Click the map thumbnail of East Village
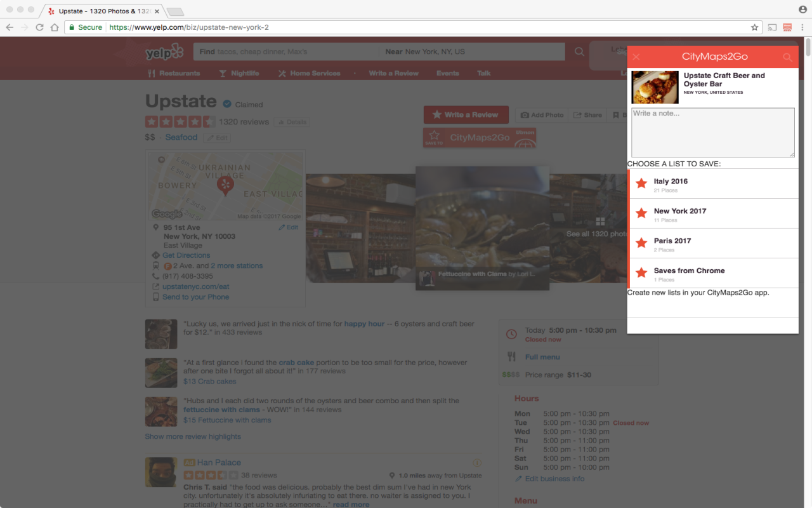 click(226, 187)
